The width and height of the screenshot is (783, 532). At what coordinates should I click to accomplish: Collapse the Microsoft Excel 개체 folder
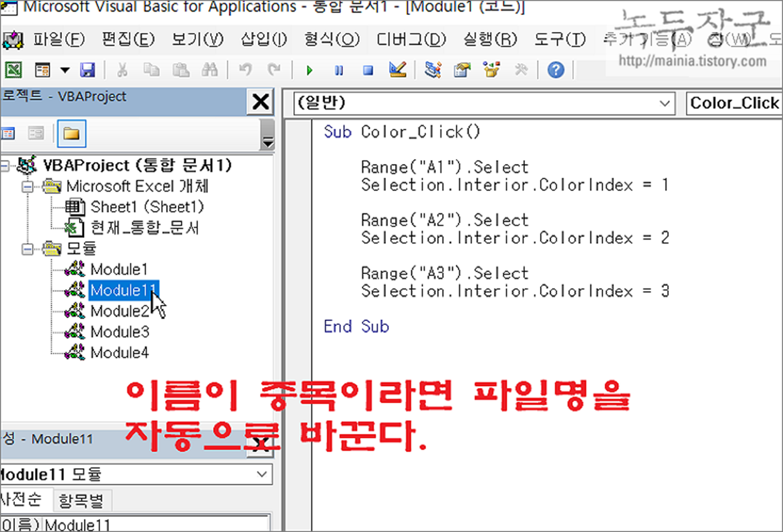point(27,187)
